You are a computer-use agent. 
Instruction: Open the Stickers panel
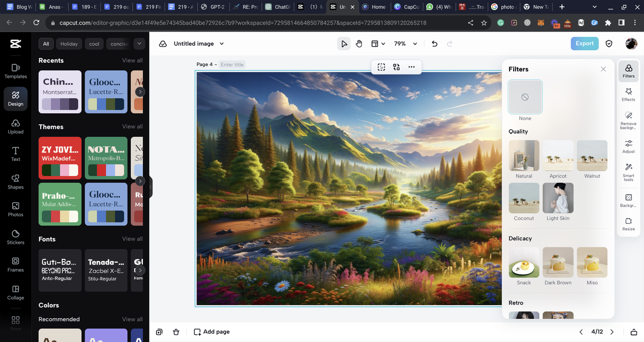pos(16,237)
